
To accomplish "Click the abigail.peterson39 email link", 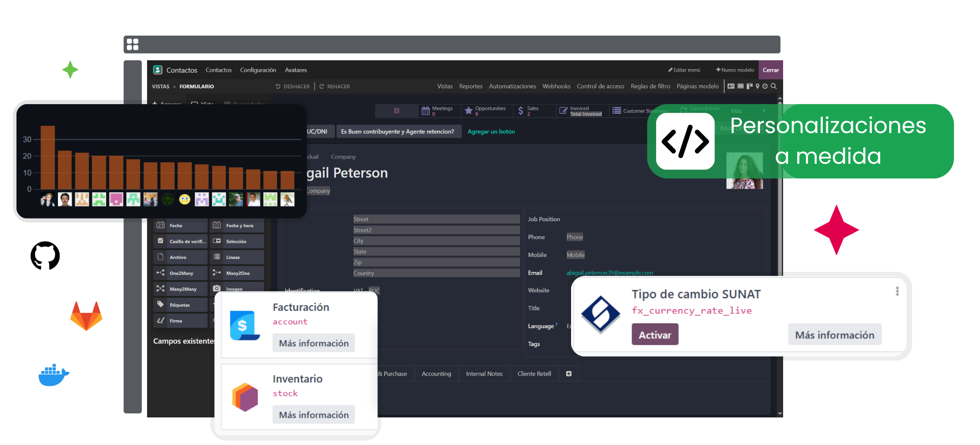I will pos(609,273).
